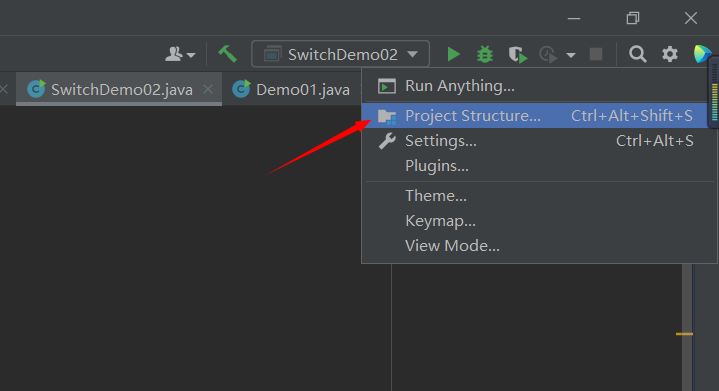Screen dimensions: 719x391
Task: Run SwitchDemo02 with green play icon
Action: coord(453,54)
